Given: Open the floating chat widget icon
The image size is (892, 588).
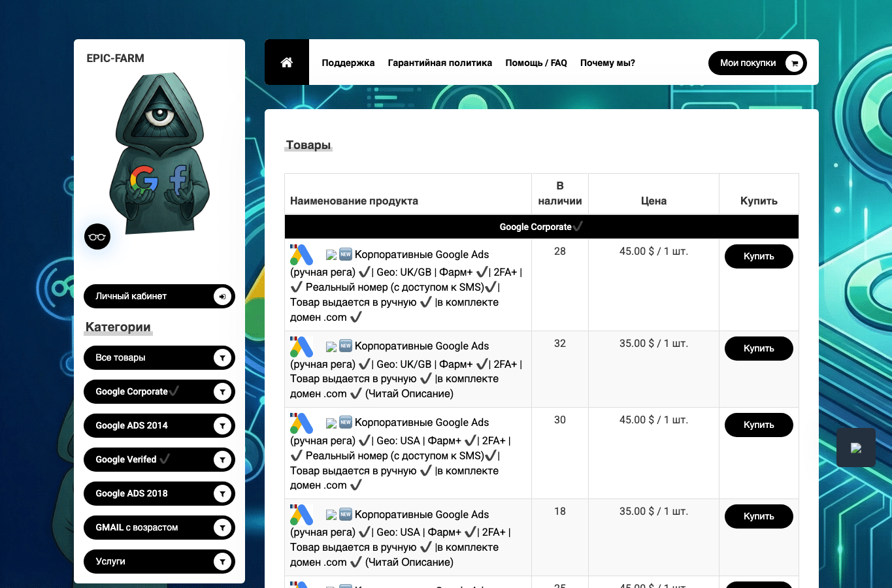Looking at the screenshot, I should click(x=856, y=448).
